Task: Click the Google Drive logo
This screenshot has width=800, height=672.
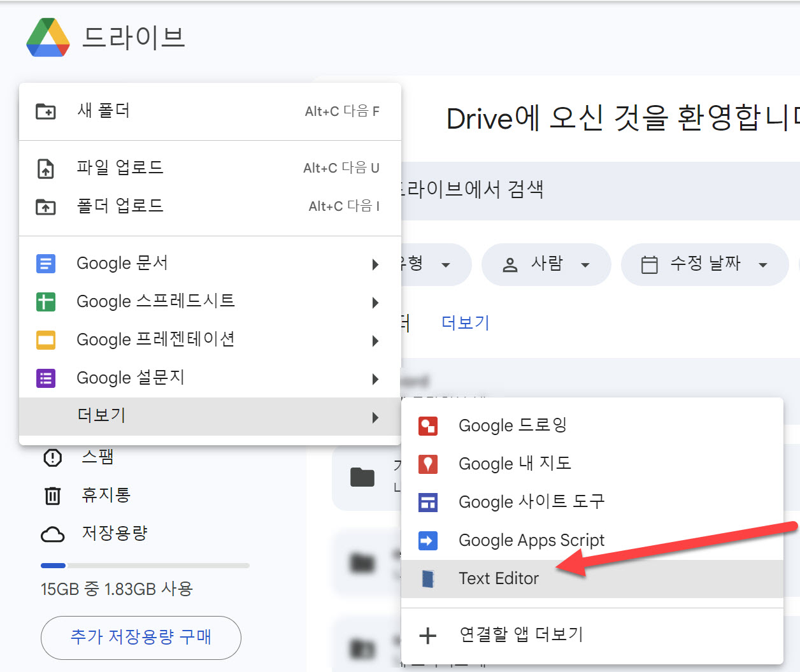Action: [x=48, y=38]
